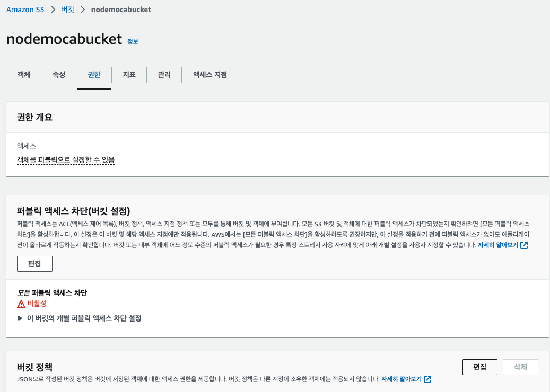Click the 비활성 status text

[37, 304]
